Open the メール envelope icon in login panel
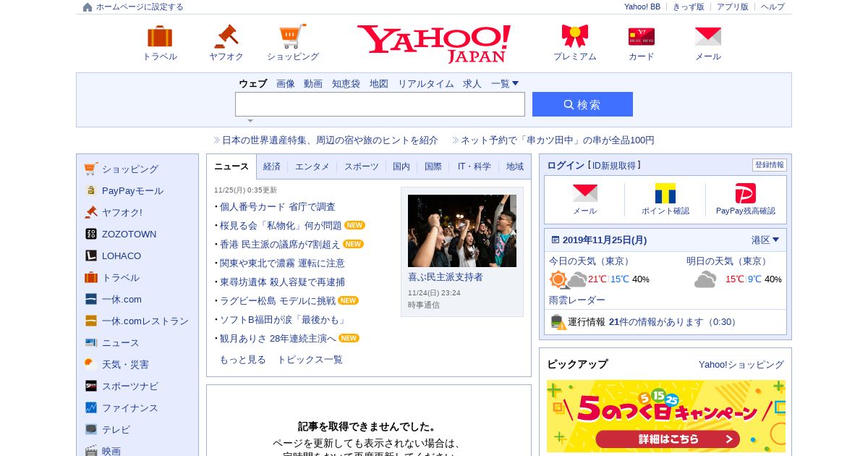Image resolution: width=868 pixels, height=456 pixels. (584, 193)
